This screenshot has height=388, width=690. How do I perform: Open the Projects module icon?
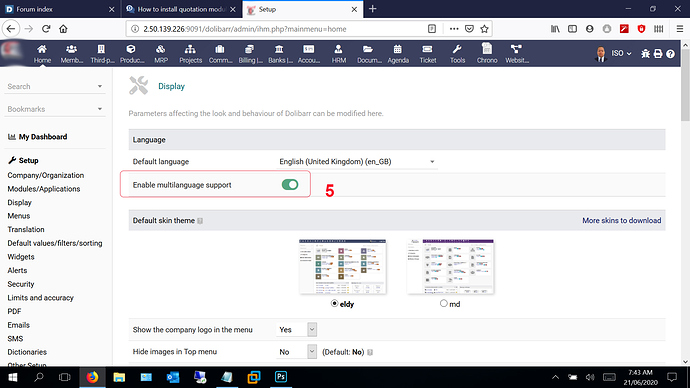coord(190,49)
